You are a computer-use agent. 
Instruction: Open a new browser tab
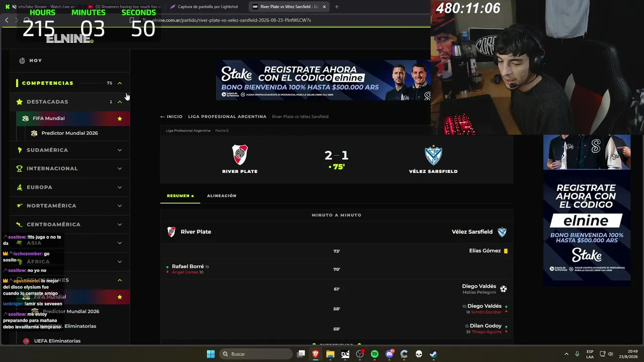coord(337,7)
